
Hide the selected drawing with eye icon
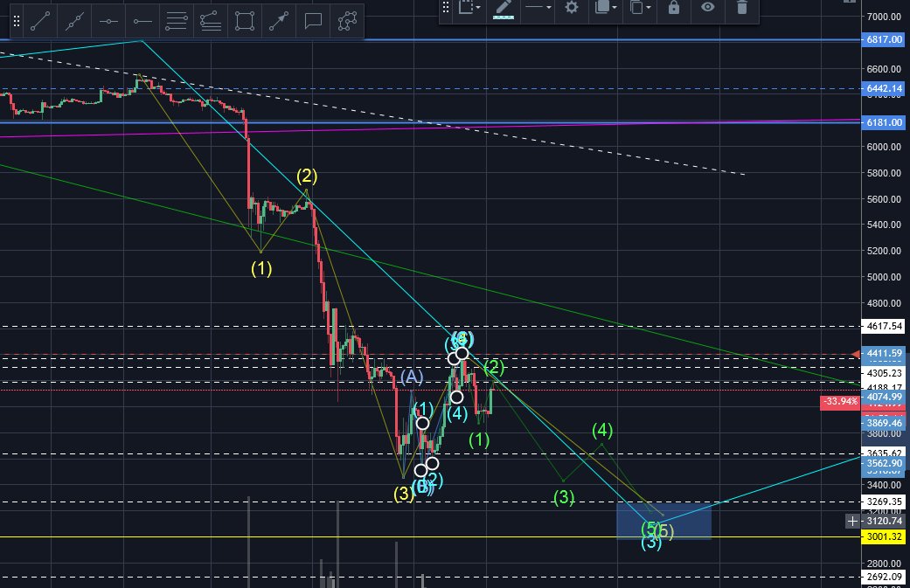click(x=707, y=8)
